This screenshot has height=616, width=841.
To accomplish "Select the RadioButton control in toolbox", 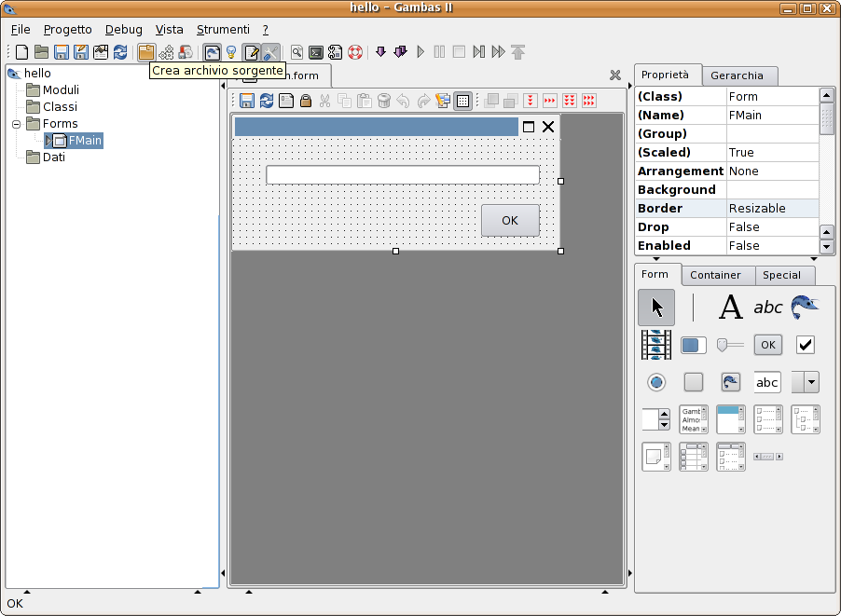I will pyautogui.click(x=656, y=382).
